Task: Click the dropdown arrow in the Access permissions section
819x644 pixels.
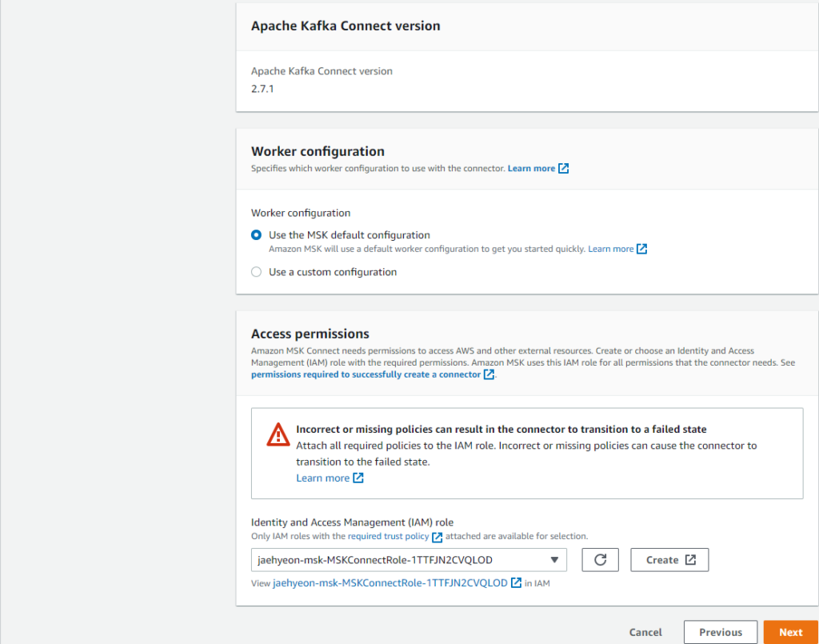Action: (554, 559)
